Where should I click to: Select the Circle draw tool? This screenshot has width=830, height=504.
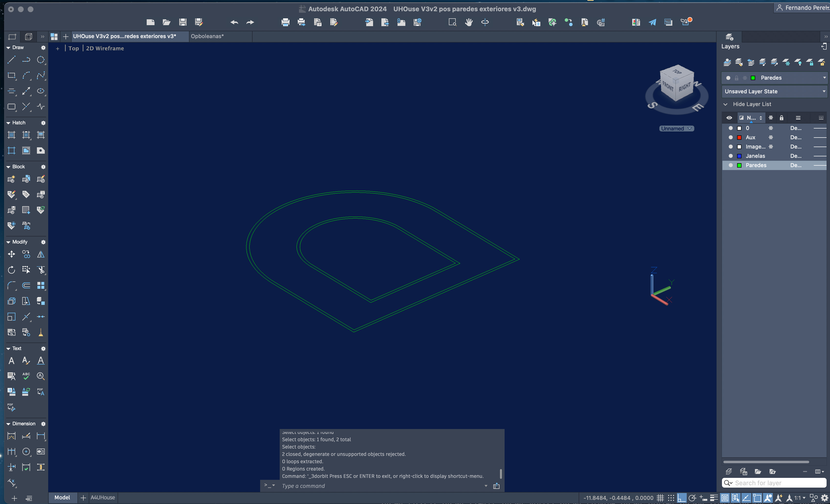pyautogui.click(x=41, y=60)
